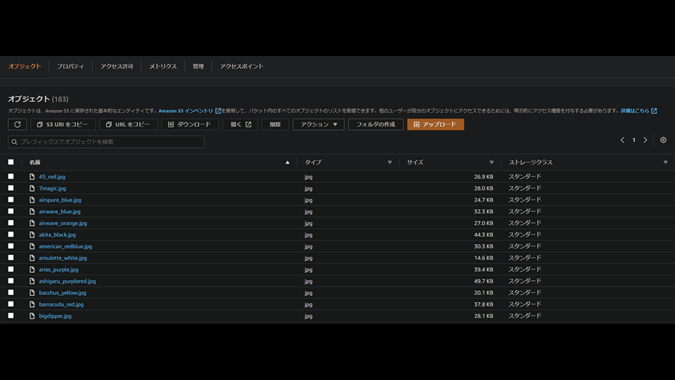Open the アクセス許可 tab
This screenshot has height=380, width=675.
point(117,66)
